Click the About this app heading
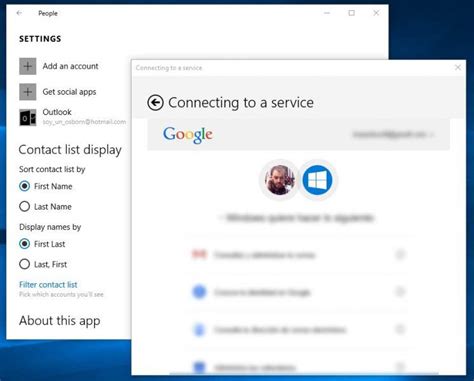This screenshot has height=381, width=474. pos(60,321)
